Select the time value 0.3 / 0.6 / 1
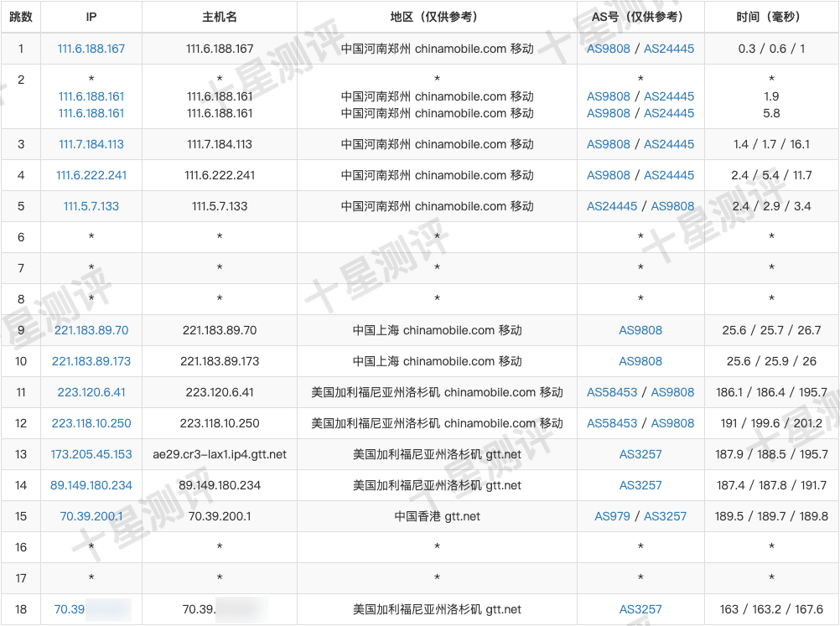Screen dimensions: 840x626 (771, 49)
